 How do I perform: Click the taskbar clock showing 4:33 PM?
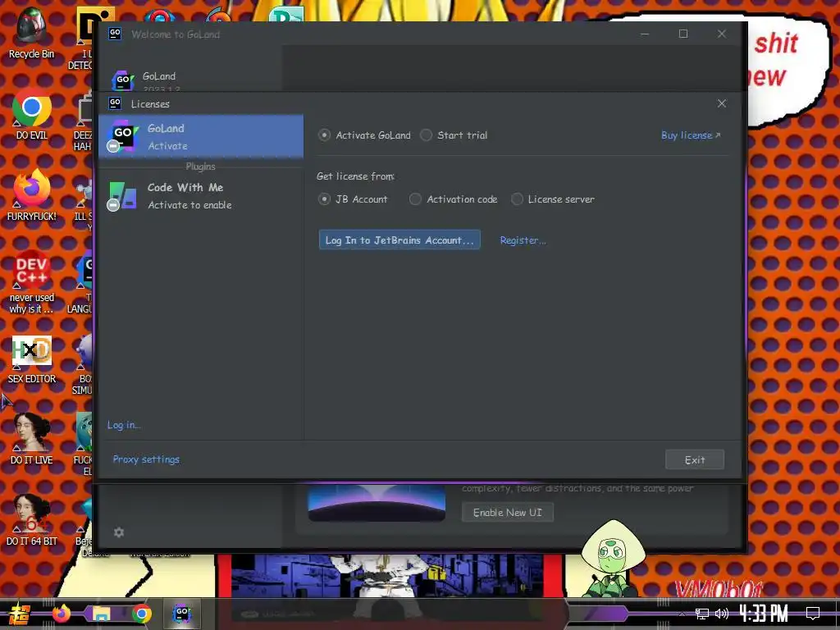click(x=764, y=614)
